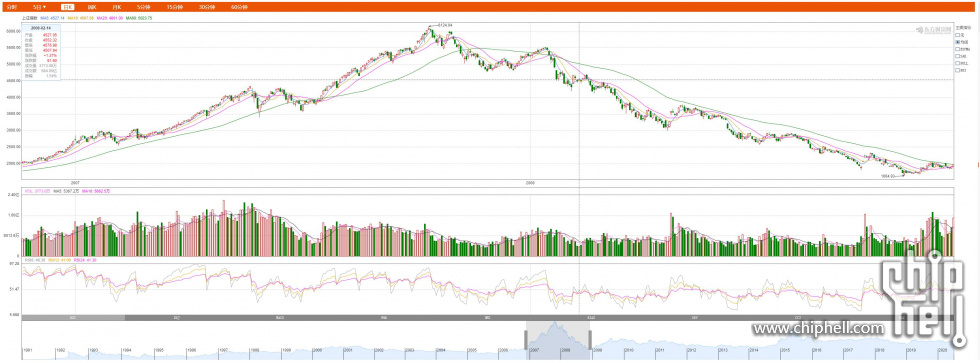This screenshot has height=363, width=980.
Task: Enable the BOLL main-indicator checkbox
Action: pos(958,63)
